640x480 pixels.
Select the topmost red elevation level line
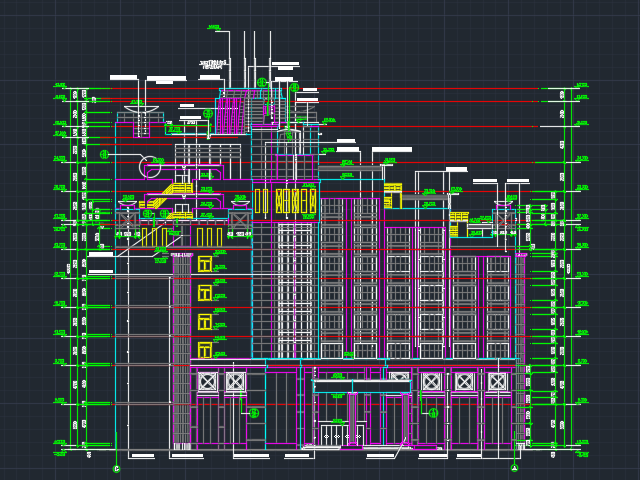[420, 89]
